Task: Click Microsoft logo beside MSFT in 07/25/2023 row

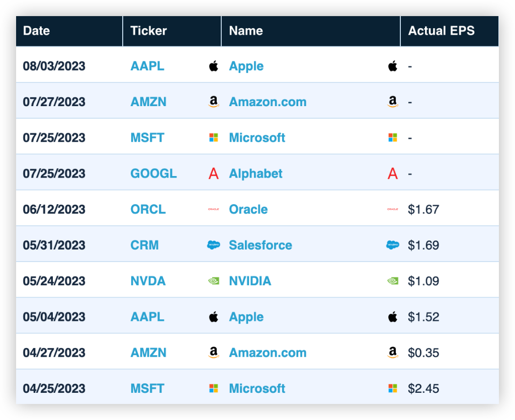Action: 214,137
